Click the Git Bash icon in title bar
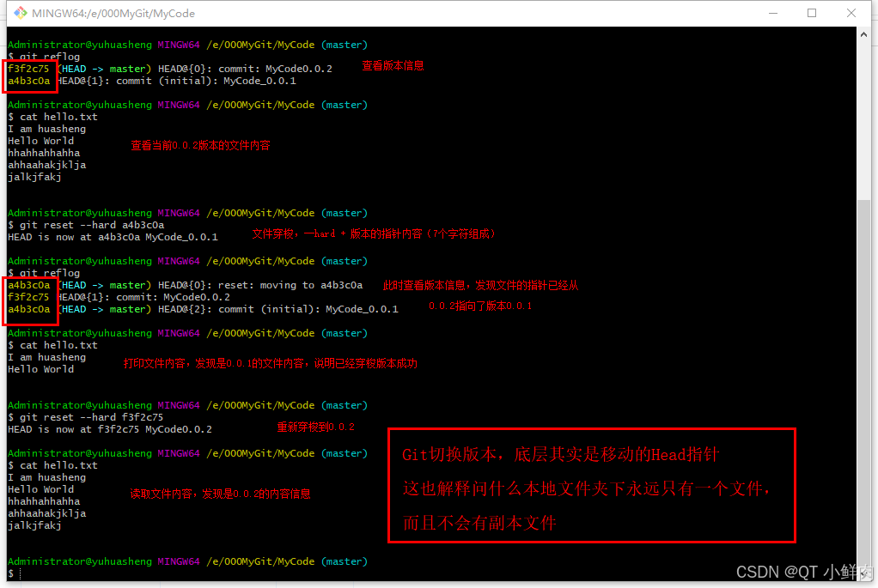Image resolution: width=878 pixels, height=588 pixels. click(x=21, y=13)
